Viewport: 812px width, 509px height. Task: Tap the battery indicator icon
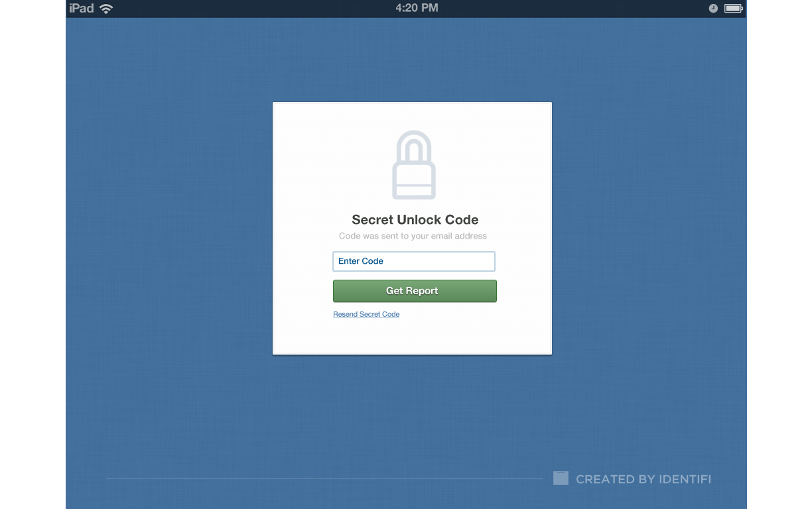point(733,9)
